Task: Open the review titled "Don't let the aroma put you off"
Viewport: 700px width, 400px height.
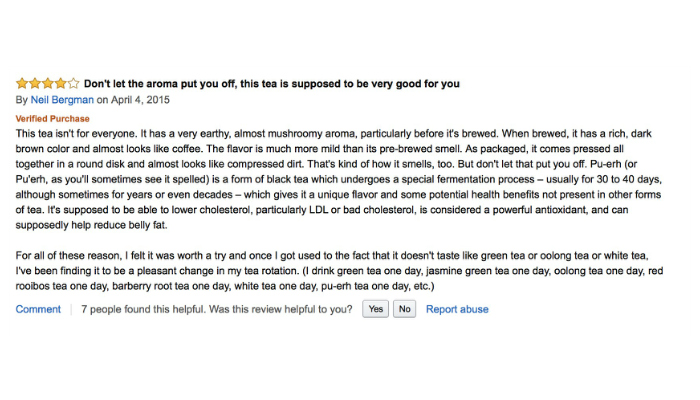Action: pos(271,84)
